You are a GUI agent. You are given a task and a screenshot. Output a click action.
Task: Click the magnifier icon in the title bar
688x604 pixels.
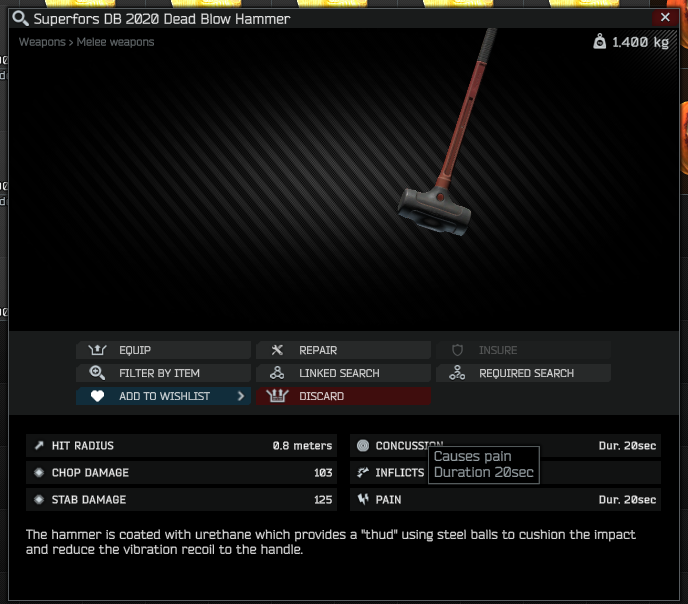[20, 18]
